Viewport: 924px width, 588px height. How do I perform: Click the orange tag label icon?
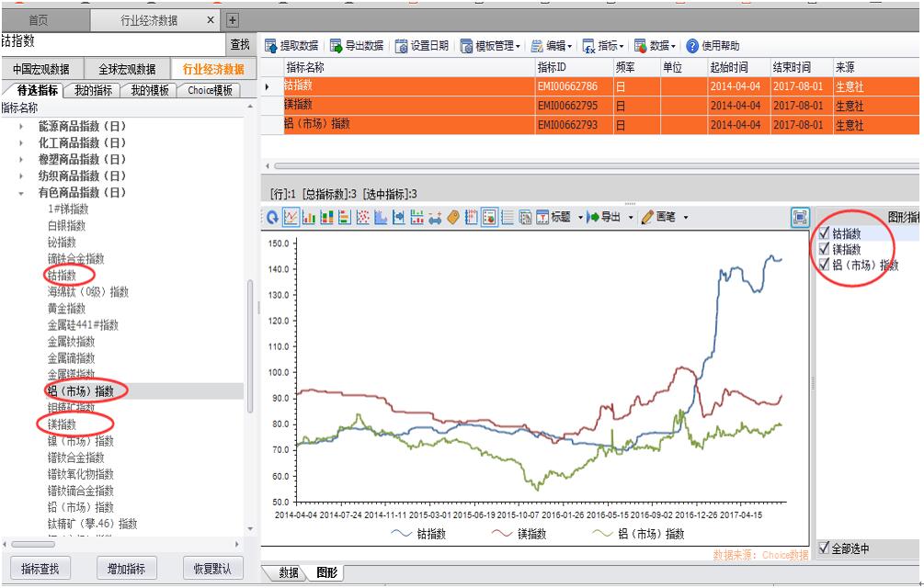(x=453, y=218)
